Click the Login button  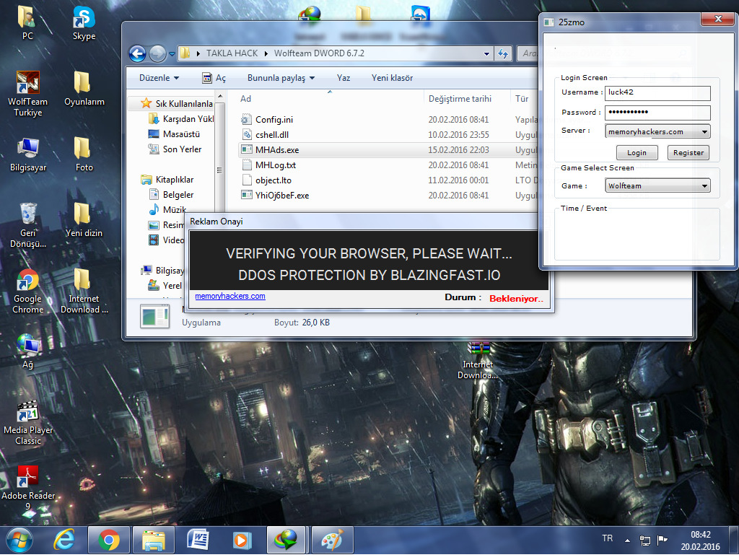point(637,153)
